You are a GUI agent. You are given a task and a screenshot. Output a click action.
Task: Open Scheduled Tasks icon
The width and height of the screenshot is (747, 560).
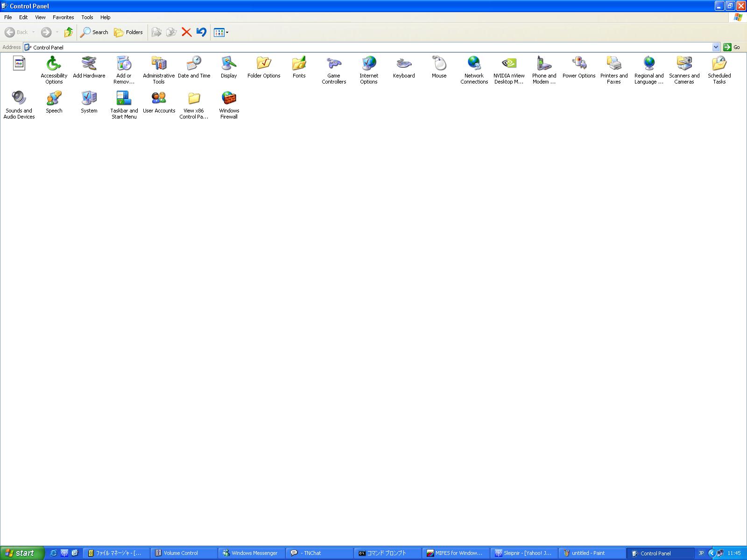(719, 64)
